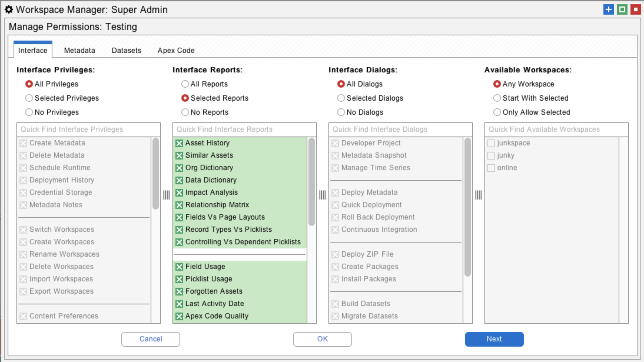
Task: Click the Interface Dialogs list scrollbar
Action: coord(468,207)
